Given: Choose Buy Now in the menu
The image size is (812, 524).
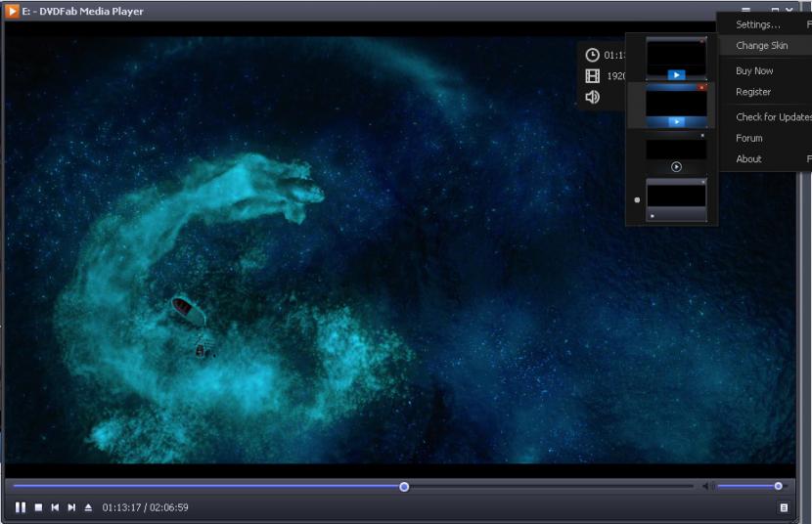Looking at the screenshot, I should (x=765, y=70).
